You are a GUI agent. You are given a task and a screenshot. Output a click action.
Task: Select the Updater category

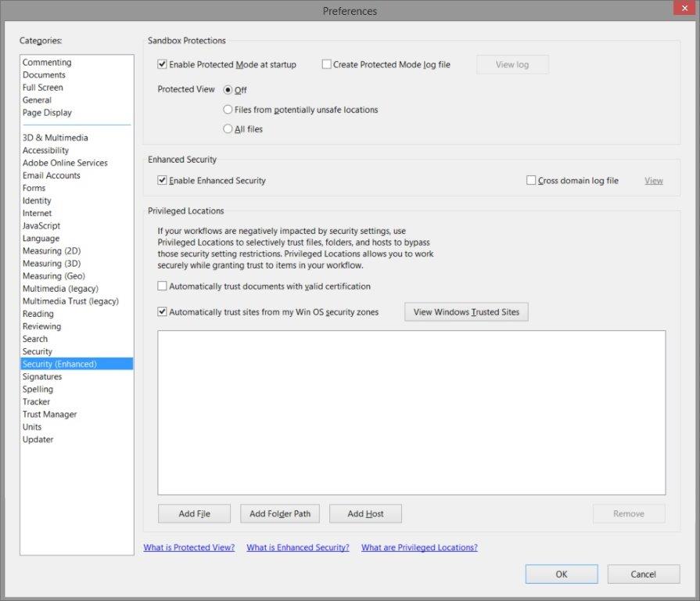[x=38, y=439]
